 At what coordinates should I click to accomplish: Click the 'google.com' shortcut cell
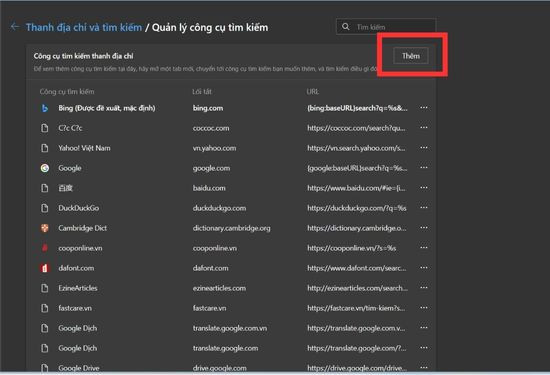[211, 168]
